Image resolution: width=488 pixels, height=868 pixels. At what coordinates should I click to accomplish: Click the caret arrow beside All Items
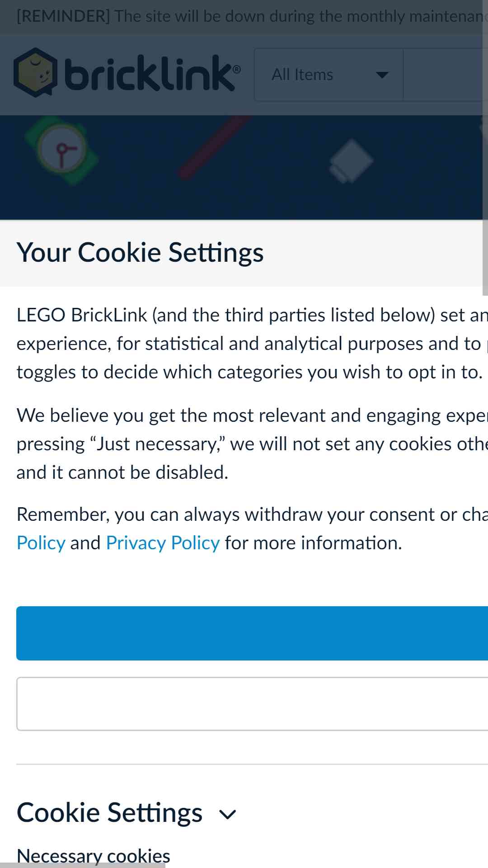click(382, 75)
